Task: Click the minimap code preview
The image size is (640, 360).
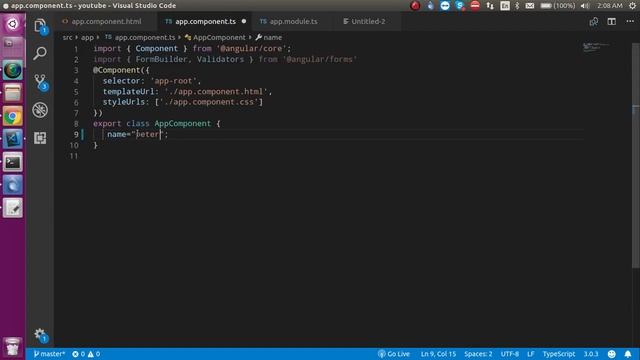Action: [597, 47]
